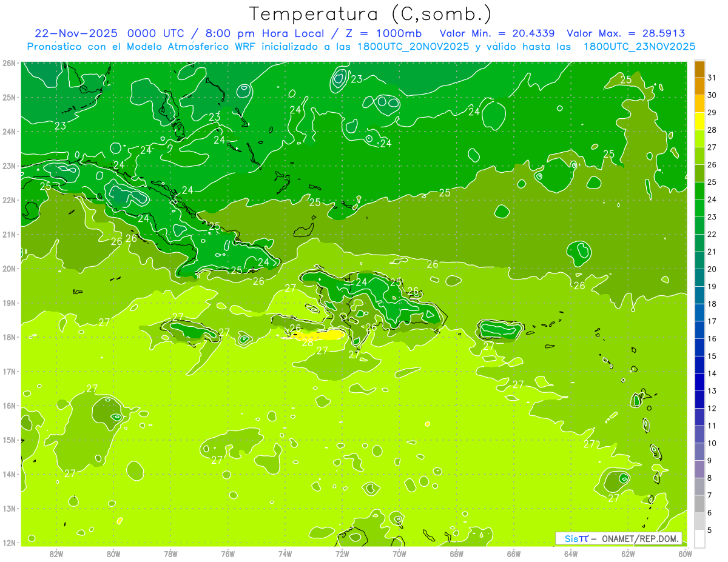Pick the purple swatch between 8 and 9
The height and width of the screenshot is (562, 728).
coord(699,469)
